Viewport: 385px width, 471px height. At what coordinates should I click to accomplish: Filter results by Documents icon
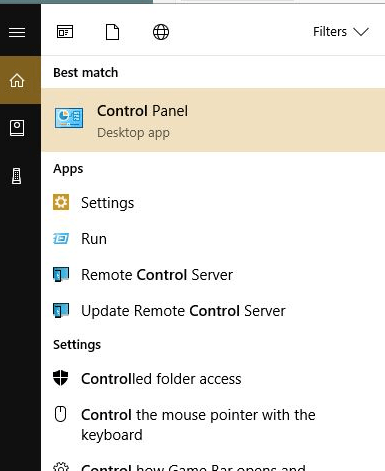pos(112,32)
